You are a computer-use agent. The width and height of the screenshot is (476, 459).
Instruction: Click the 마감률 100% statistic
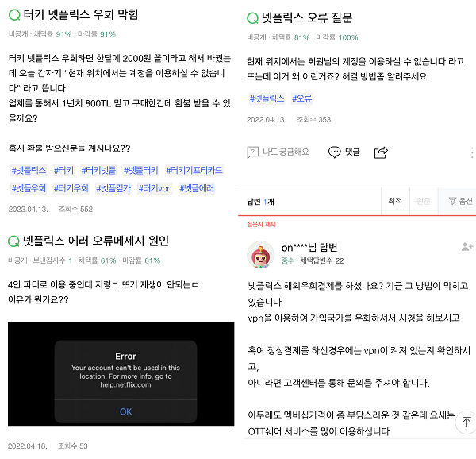coord(337,37)
